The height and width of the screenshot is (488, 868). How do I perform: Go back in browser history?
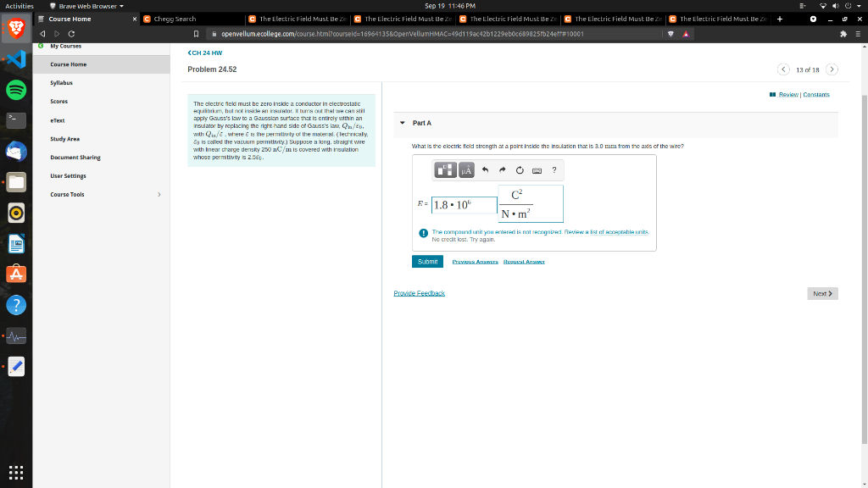pyautogui.click(x=42, y=34)
